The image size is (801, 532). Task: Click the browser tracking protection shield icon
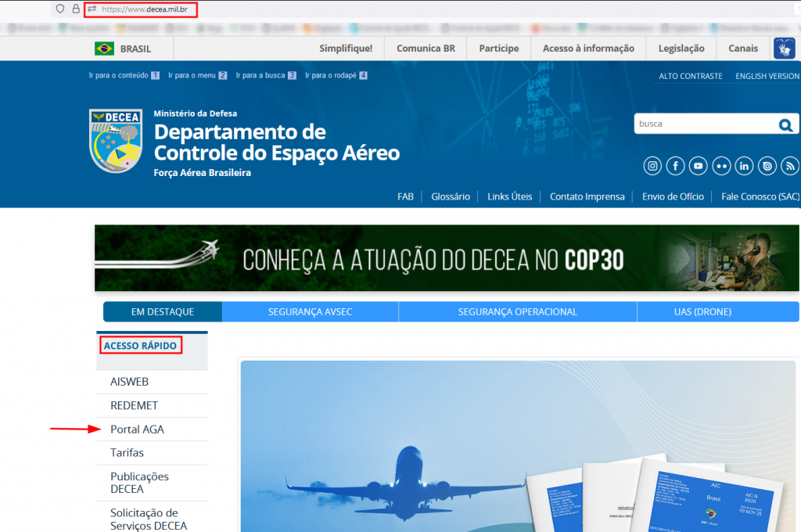(x=59, y=9)
